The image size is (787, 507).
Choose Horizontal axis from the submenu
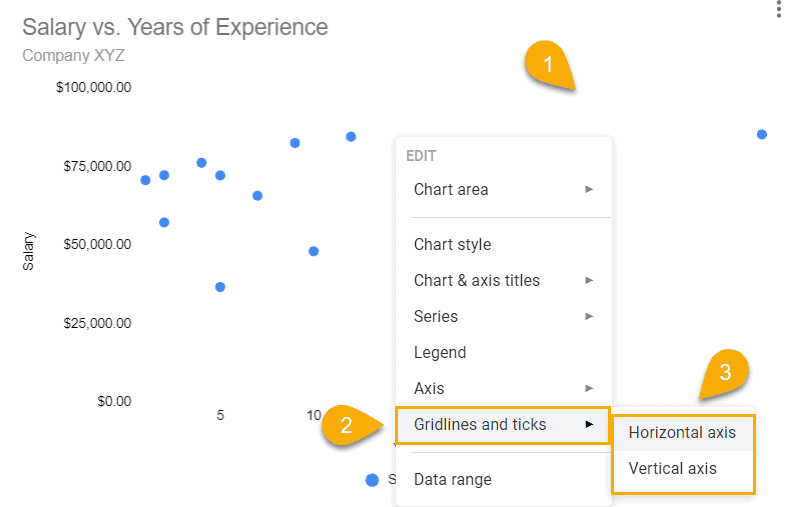pyautogui.click(x=682, y=433)
